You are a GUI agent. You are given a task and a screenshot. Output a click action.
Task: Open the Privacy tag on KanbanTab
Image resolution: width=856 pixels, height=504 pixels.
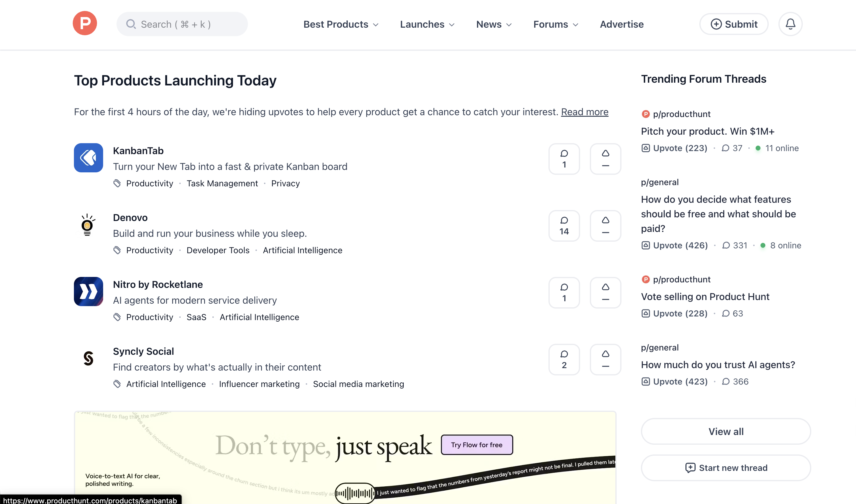(285, 184)
